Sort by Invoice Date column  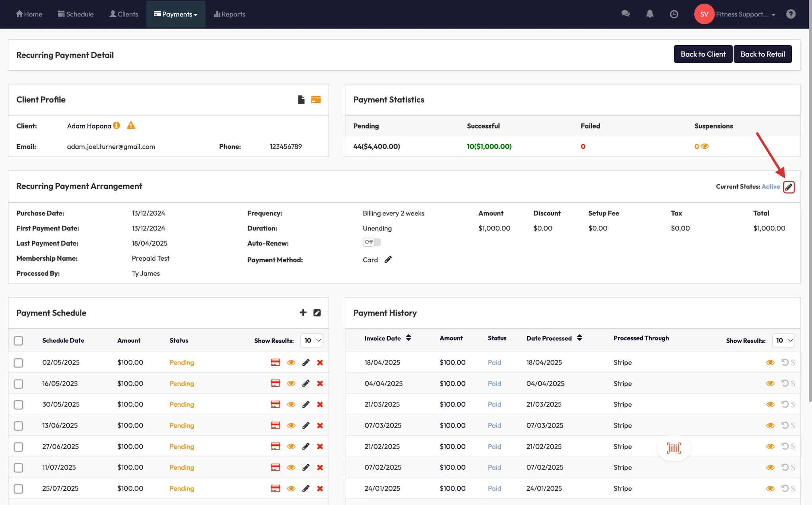(x=408, y=338)
